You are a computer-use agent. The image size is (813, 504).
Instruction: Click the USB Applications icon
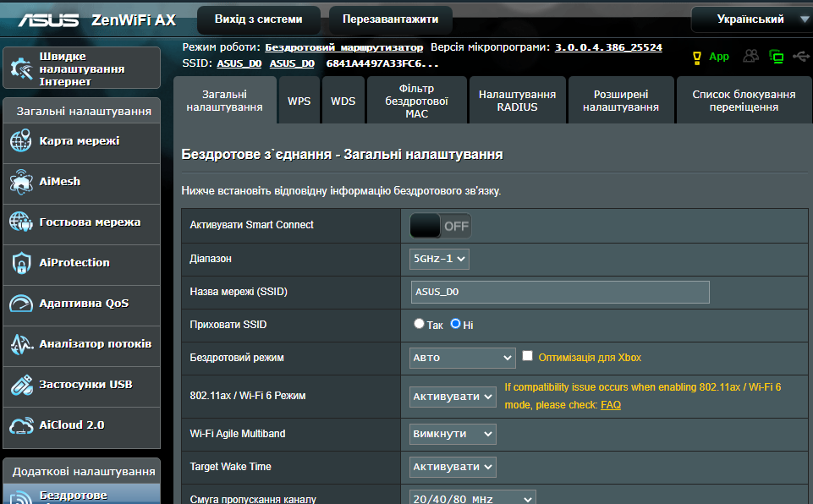pos(21,385)
